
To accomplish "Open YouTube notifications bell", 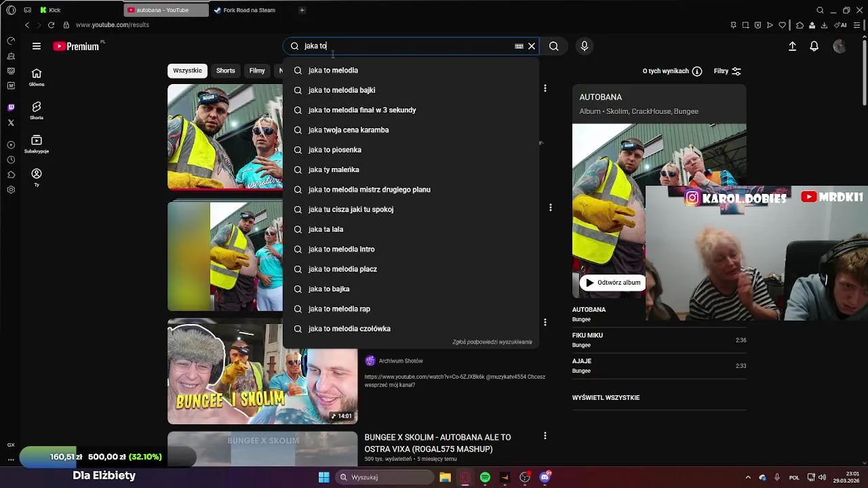I will point(814,46).
